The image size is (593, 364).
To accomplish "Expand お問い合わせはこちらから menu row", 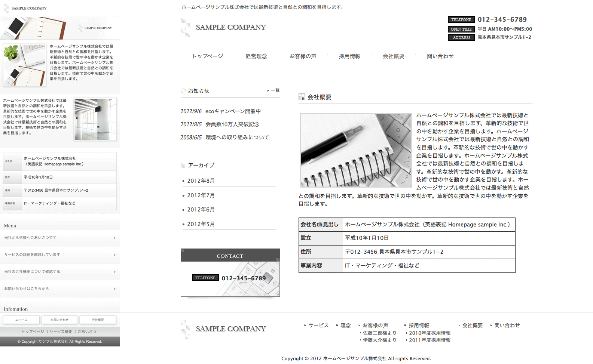I will click(x=60, y=289).
